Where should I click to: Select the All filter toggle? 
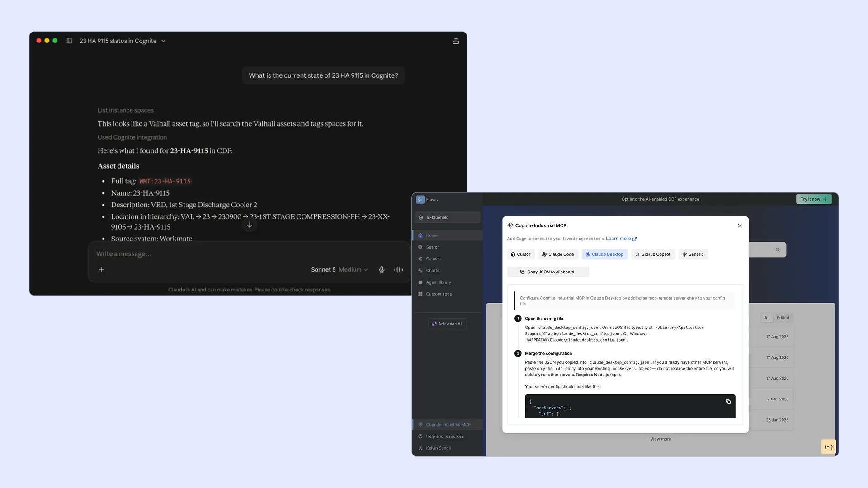(767, 318)
